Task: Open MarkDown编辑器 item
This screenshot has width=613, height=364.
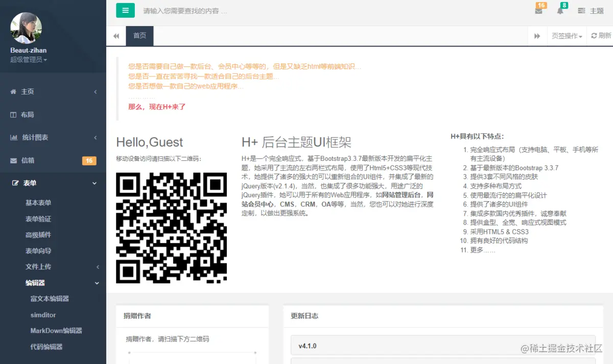Action: pyautogui.click(x=56, y=330)
